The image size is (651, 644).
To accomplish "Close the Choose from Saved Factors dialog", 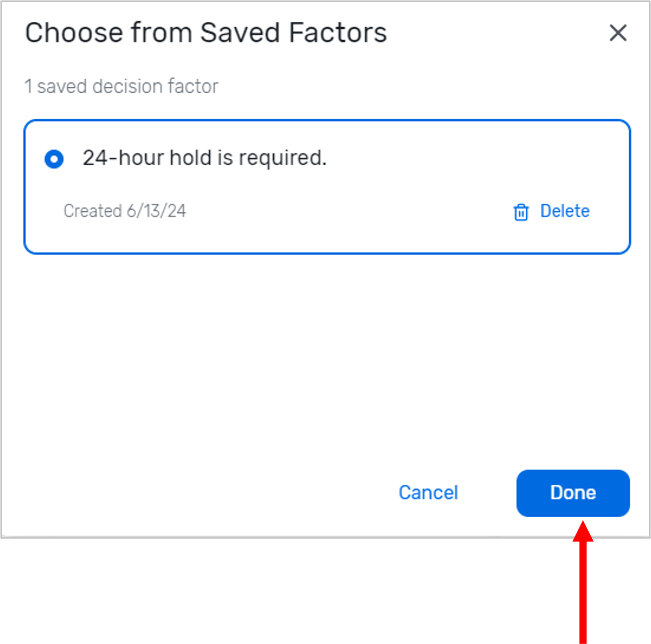I will (618, 33).
